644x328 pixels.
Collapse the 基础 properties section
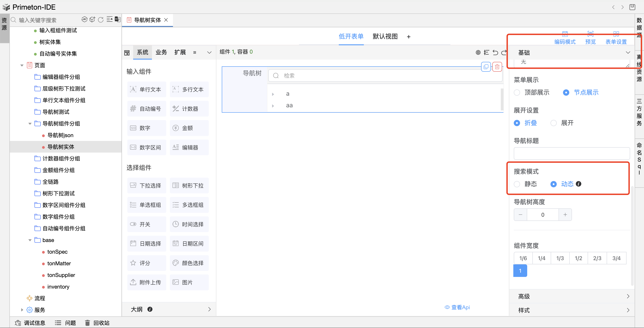click(628, 52)
